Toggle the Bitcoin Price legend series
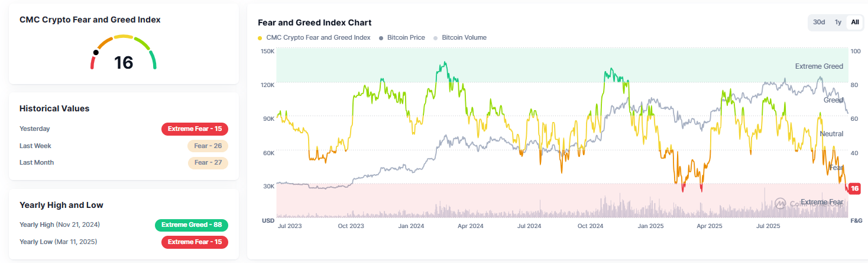Viewport: 868px width, 263px height. coord(406,38)
